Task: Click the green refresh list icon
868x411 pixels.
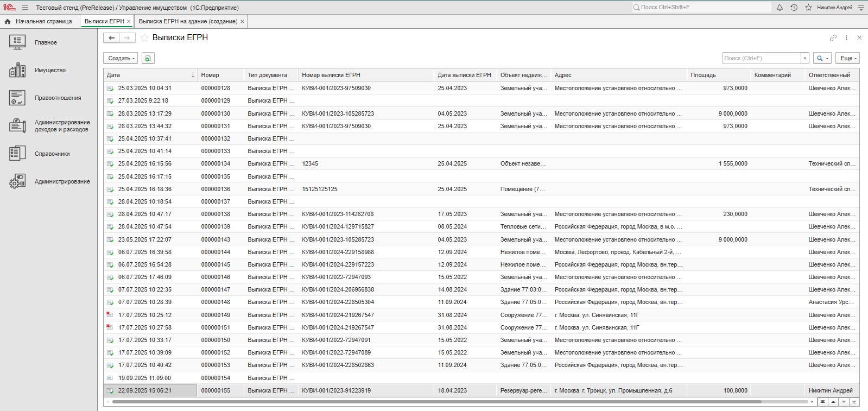Action: [x=148, y=58]
